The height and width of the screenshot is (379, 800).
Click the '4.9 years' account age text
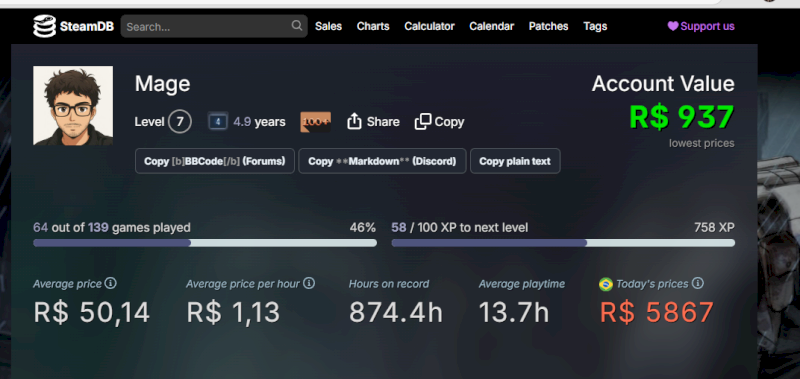tap(259, 122)
